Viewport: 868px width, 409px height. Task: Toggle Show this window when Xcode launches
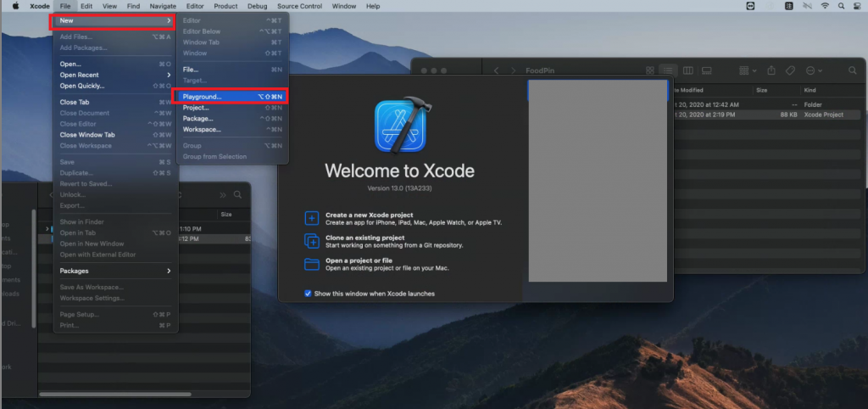pos(308,294)
